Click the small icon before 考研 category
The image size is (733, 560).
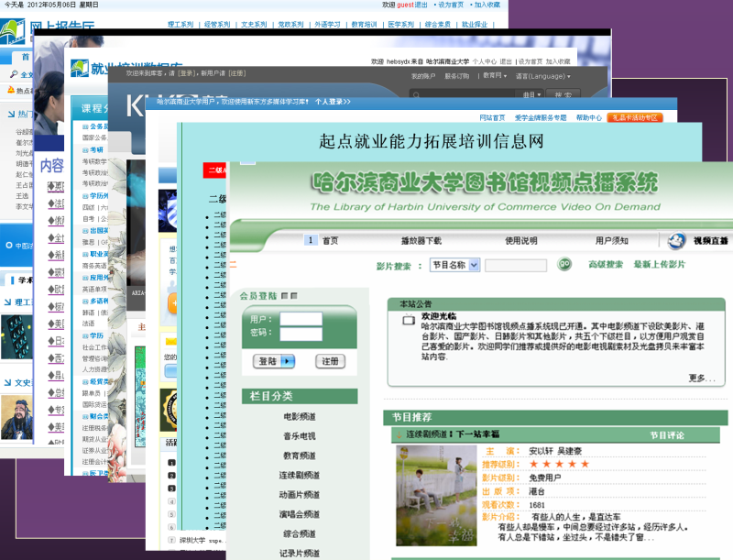(x=85, y=150)
